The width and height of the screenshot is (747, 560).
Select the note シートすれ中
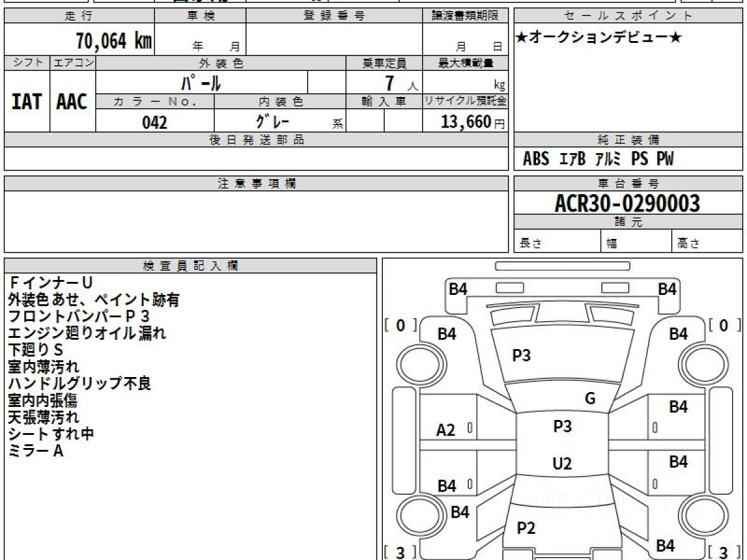pos(51,434)
